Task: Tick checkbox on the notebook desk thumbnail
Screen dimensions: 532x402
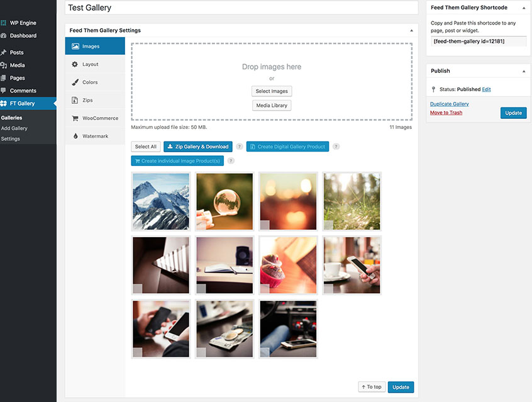Action: coord(201,289)
